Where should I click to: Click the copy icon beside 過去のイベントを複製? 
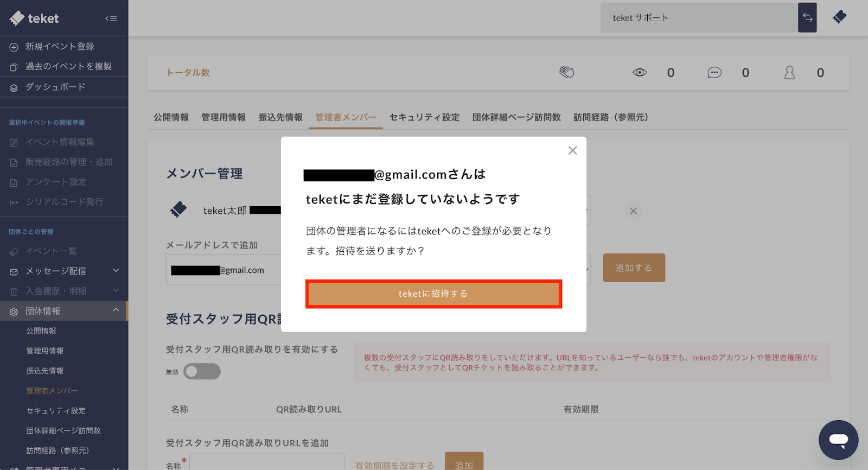pyautogui.click(x=14, y=67)
